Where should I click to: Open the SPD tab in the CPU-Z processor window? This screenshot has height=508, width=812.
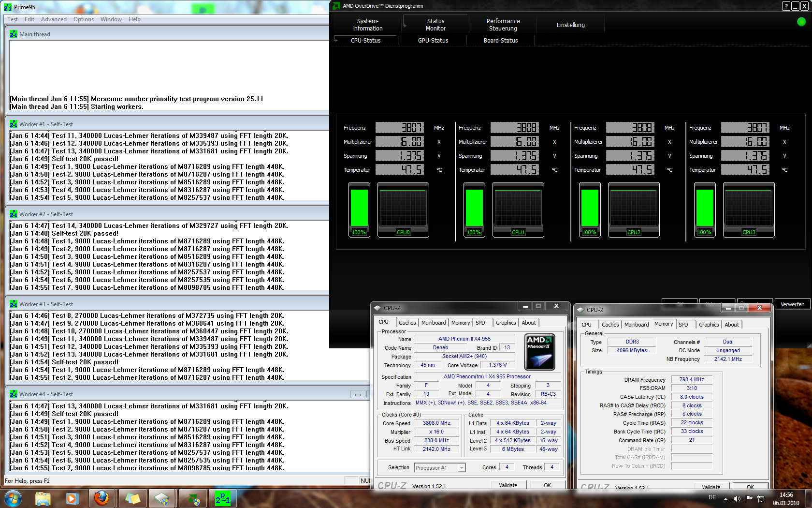[x=480, y=323]
